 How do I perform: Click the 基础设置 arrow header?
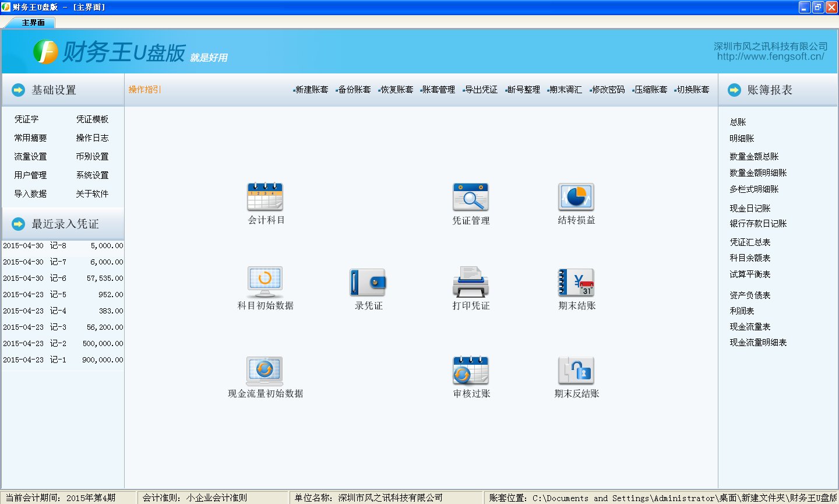[19, 90]
